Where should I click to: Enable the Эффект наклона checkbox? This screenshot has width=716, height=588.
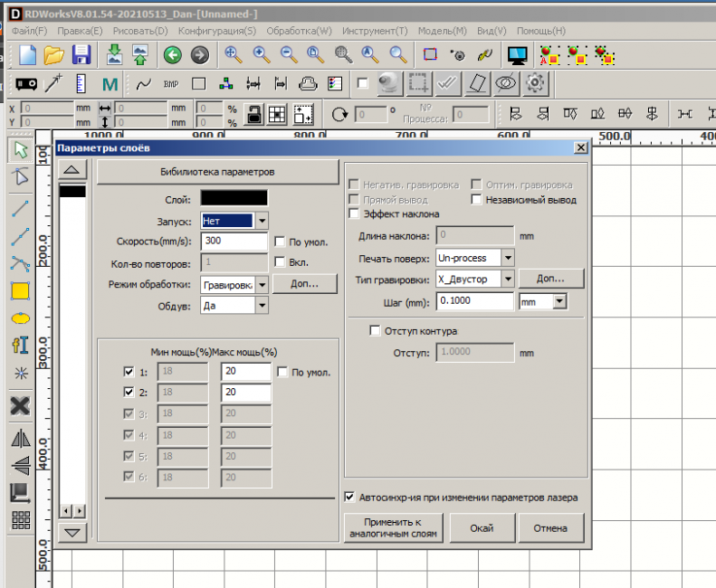355,214
